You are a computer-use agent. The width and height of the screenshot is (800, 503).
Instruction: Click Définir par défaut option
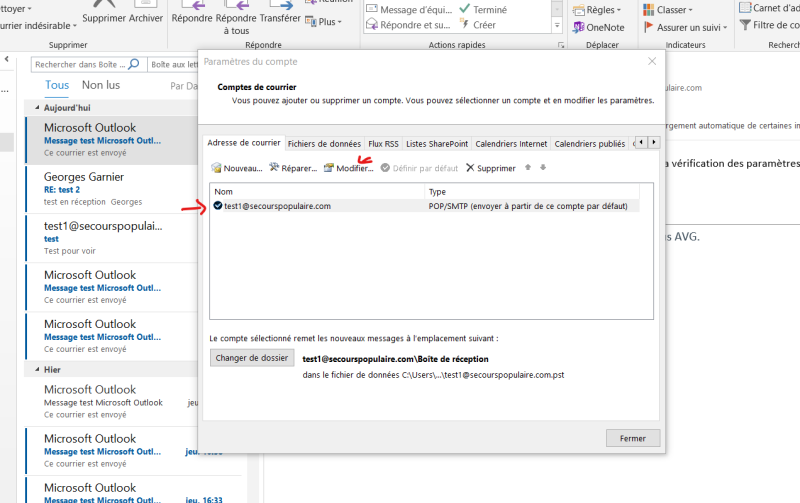pyautogui.click(x=419, y=168)
